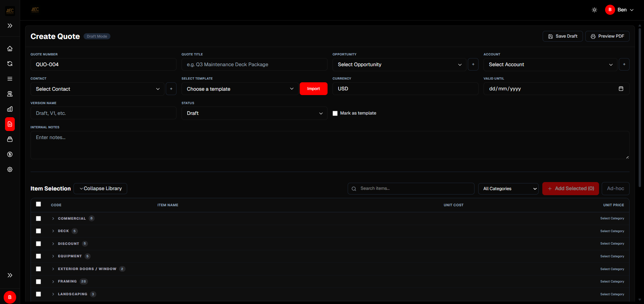Click into the Quote Number field
Image resolution: width=644 pixels, height=304 pixels.
[x=103, y=64]
